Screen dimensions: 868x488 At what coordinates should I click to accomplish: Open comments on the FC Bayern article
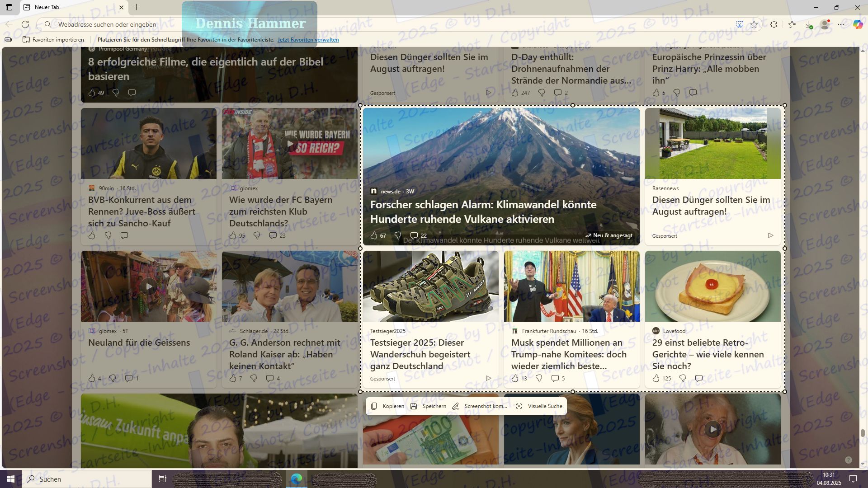click(x=273, y=235)
